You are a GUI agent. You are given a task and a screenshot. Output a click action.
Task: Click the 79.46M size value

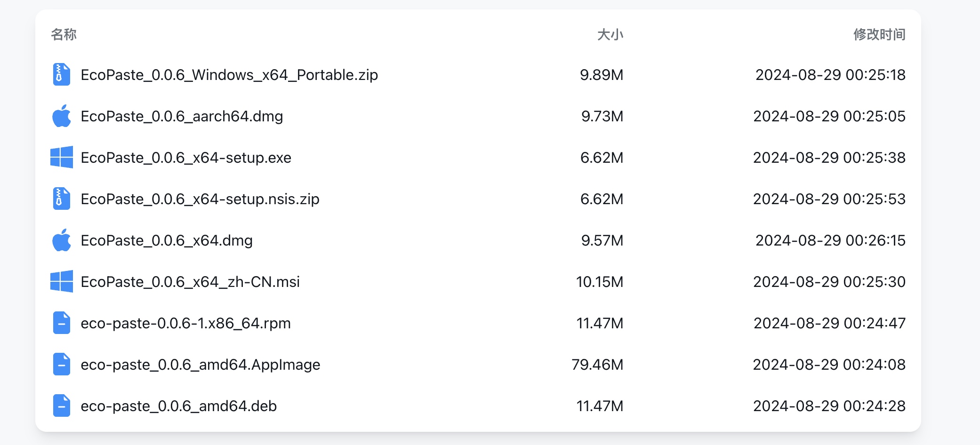point(597,365)
